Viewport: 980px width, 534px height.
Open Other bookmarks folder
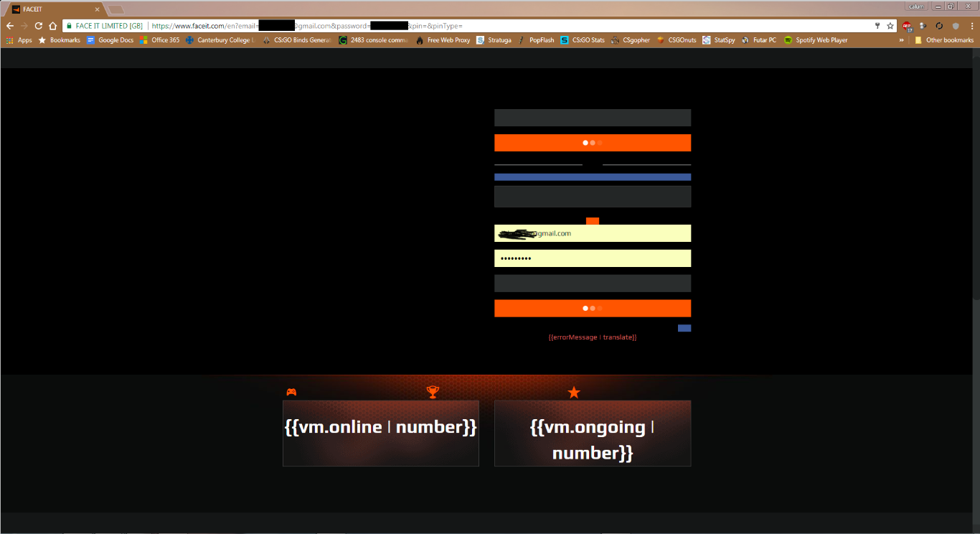pyautogui.click(x=943, y=40)
